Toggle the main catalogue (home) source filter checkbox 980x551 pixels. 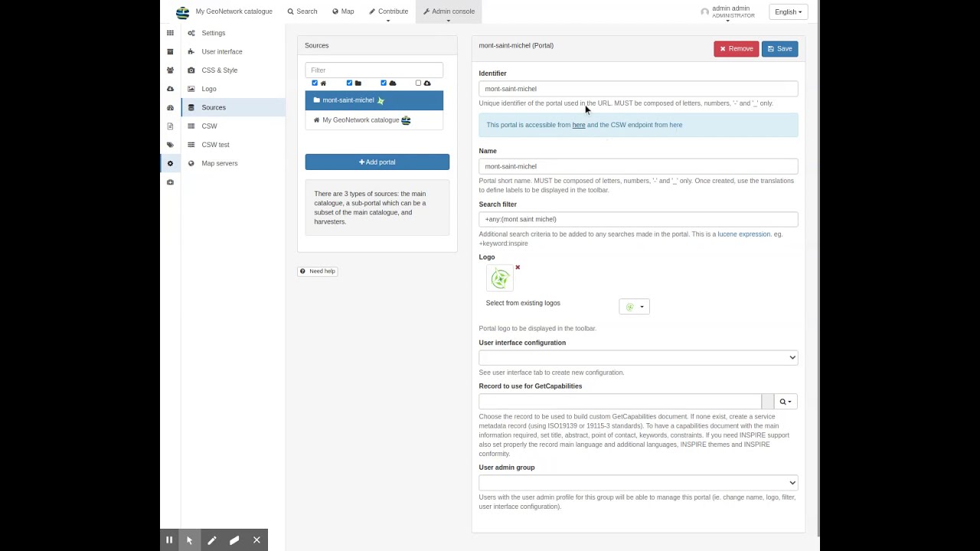[315, 83]
